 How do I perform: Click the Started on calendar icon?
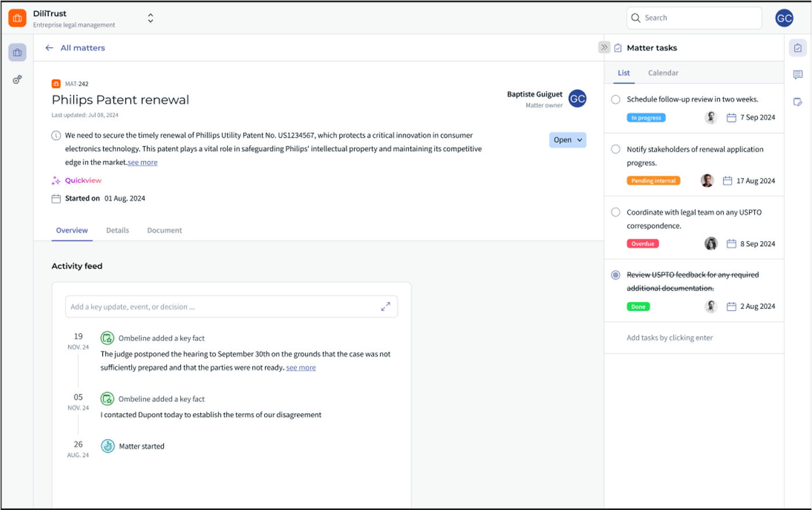56,199
